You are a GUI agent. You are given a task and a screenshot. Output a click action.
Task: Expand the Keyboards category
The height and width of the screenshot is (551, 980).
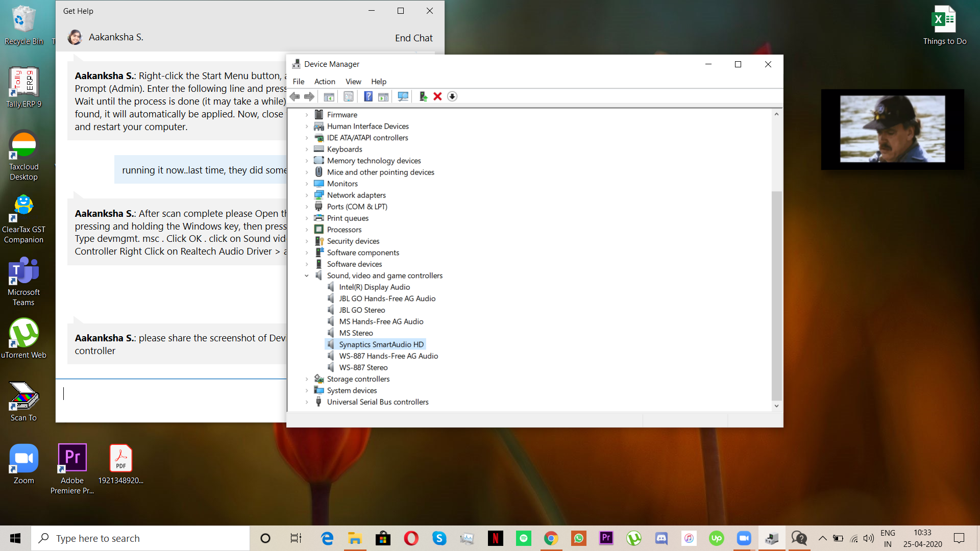tap(307, 149)
